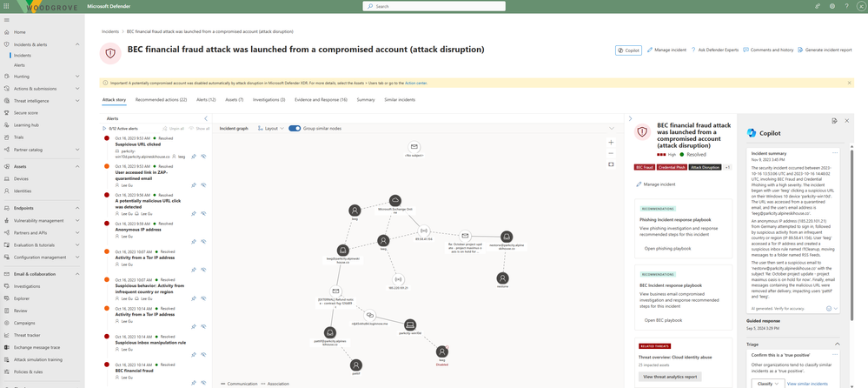
Task: Show all alerts in Alerts panel
Action: (x=199, y=128)
